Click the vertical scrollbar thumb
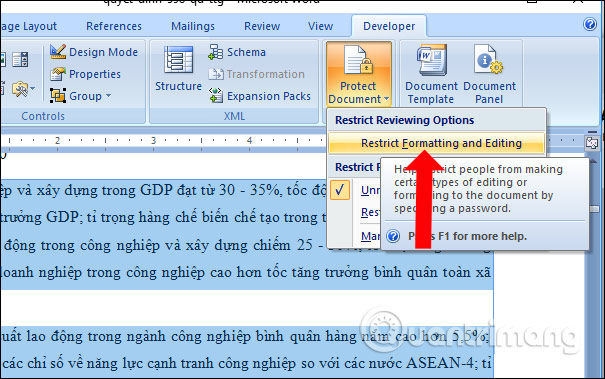The width and height of the screenshot is (605, 379). 594,209
